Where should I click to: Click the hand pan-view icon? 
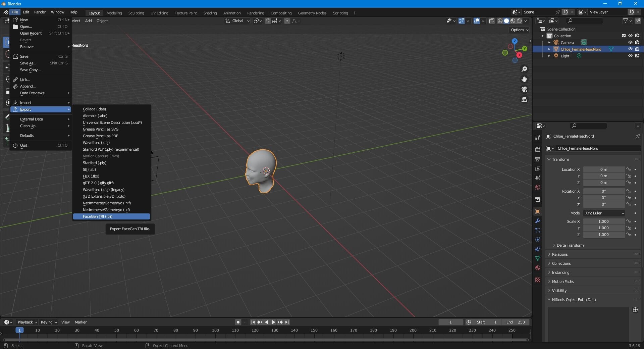[x=524, y=79]
